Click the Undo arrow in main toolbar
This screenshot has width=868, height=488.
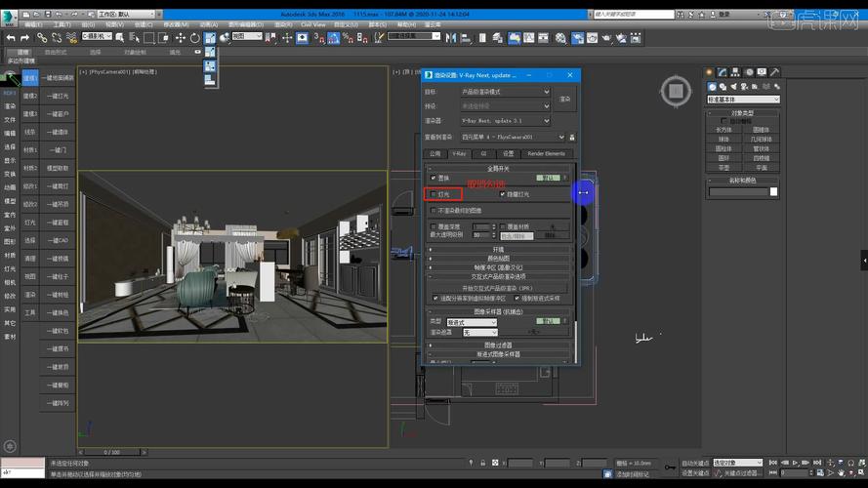point(11,38)
